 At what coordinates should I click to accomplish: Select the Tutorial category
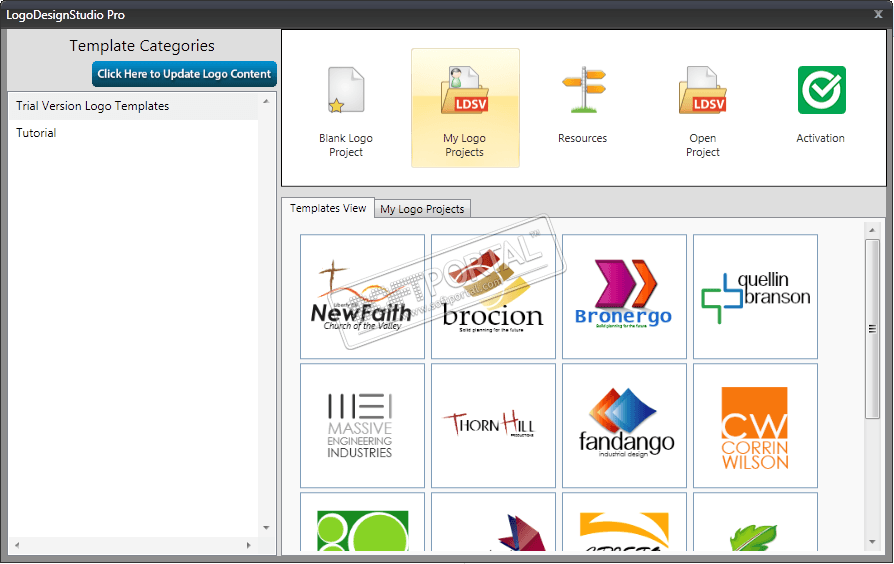133,133
